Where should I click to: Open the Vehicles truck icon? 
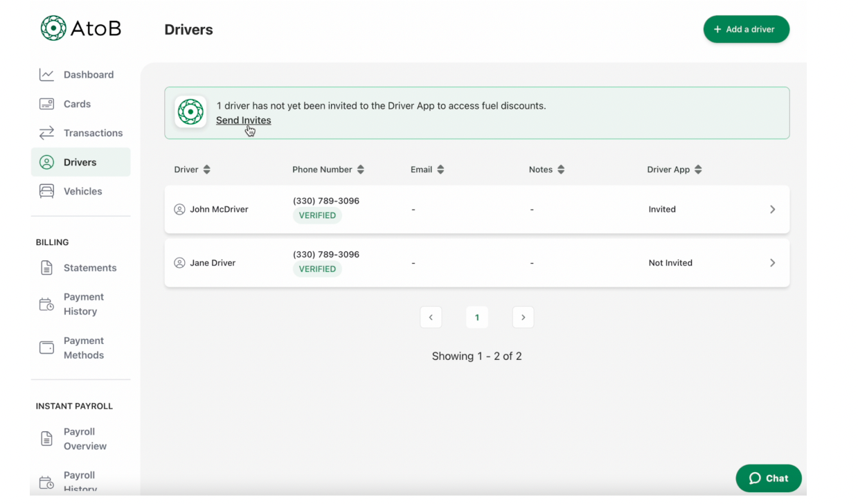pyautogui.click(x=46, y=190)
